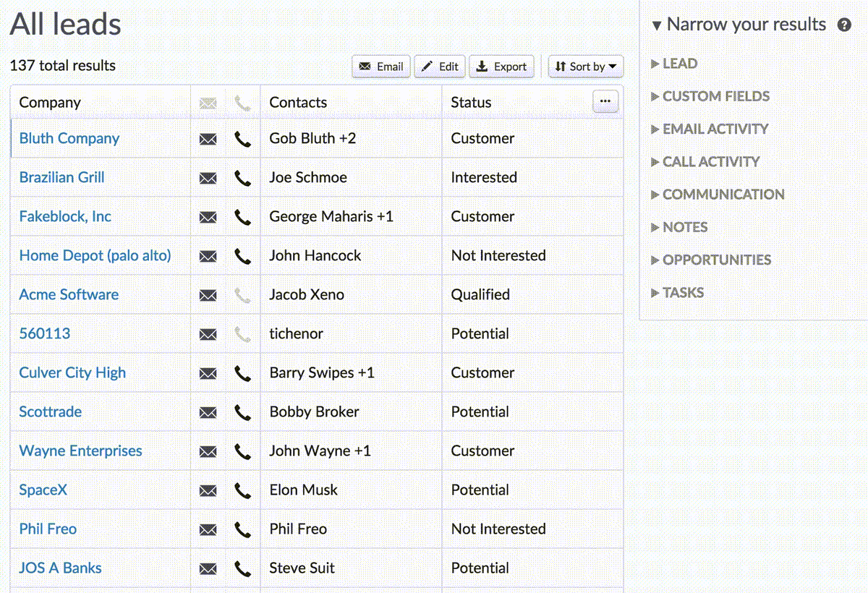Open the Phil Freo company link

click(48, 529)
